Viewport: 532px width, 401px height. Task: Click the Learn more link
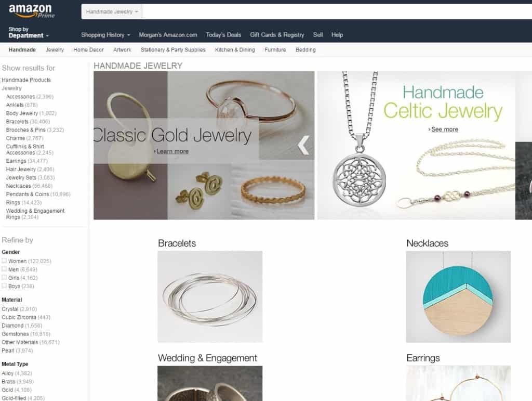pyautogui.click(x=172, y=151)
